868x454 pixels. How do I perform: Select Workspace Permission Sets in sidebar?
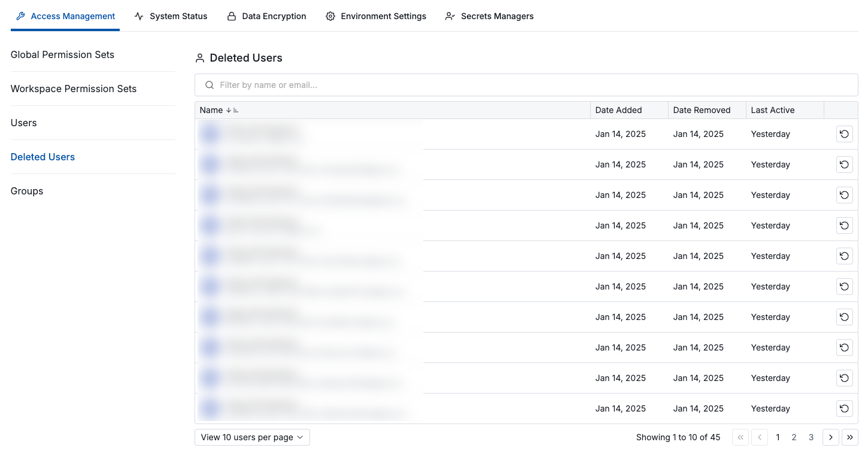(x=74, y=89)
